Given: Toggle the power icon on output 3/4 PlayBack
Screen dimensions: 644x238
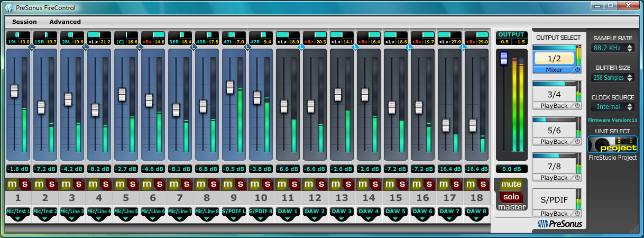Looking at the screenshot, I should point(577,106).
